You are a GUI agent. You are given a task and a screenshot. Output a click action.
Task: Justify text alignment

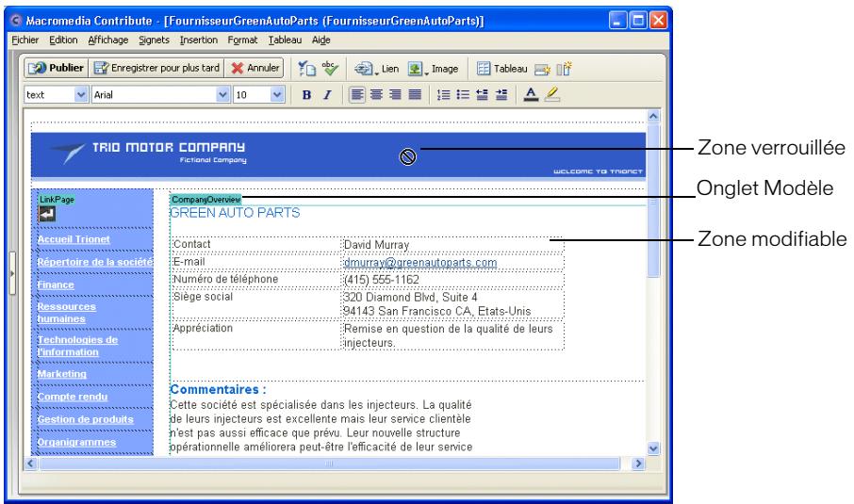pyautogui.click(x=415, y=95)
